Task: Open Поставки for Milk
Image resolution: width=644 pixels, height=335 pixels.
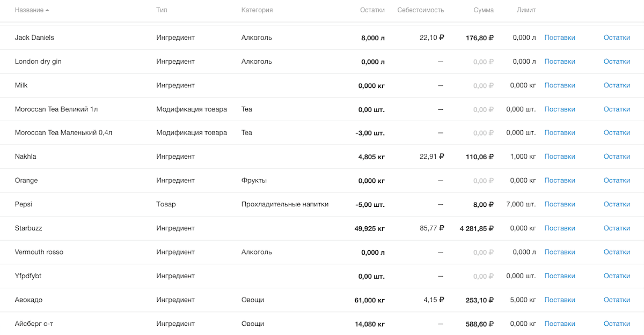Action: point(560,85)
